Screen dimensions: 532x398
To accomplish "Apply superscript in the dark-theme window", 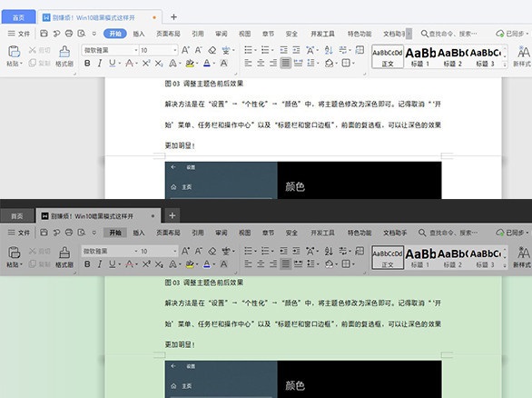I will [146, 264].
